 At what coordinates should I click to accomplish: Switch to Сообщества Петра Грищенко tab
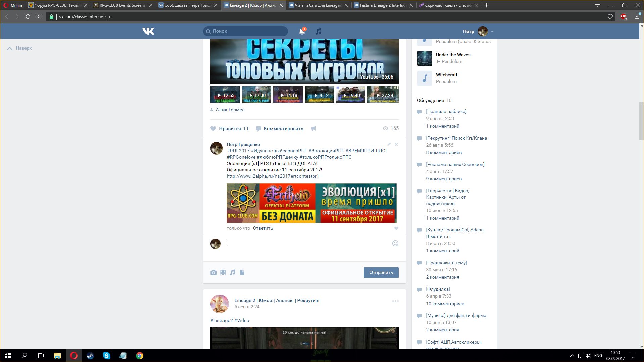pyautogui.click(x=188, y=5)
